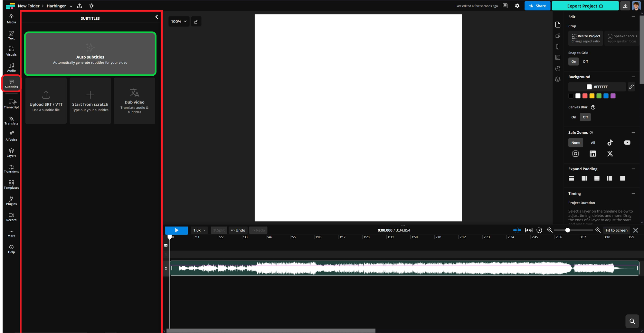The image size is (644, 333).
Task: Enable Canvas Blur
Action: point(573,117)
